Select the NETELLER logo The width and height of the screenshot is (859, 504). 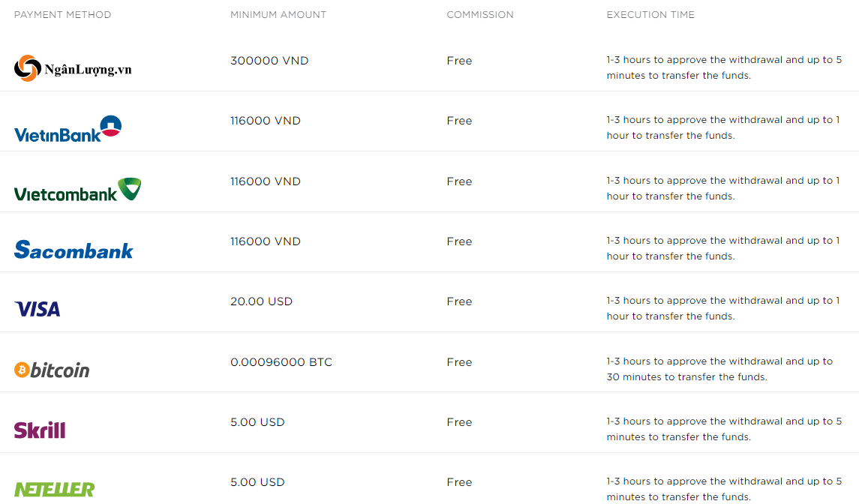[x=54, y=490]
